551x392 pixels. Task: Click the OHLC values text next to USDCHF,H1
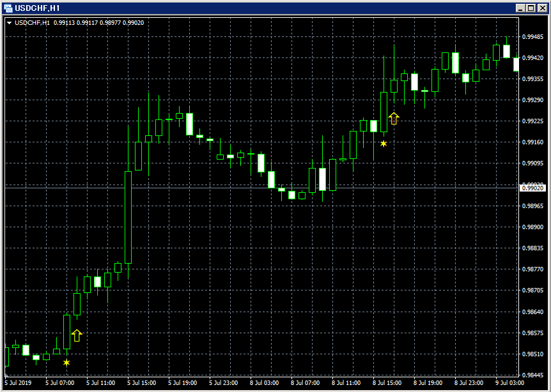(x=98, y=23)
